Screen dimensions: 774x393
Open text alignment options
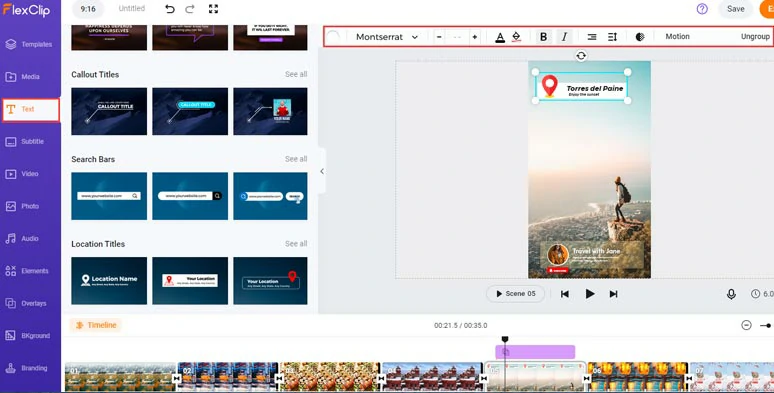592,37
